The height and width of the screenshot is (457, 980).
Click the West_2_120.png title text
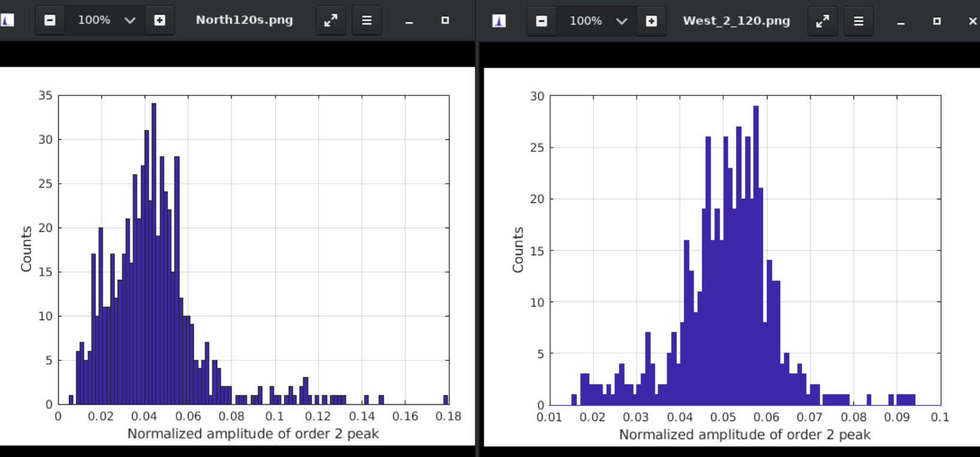point(736,21)
